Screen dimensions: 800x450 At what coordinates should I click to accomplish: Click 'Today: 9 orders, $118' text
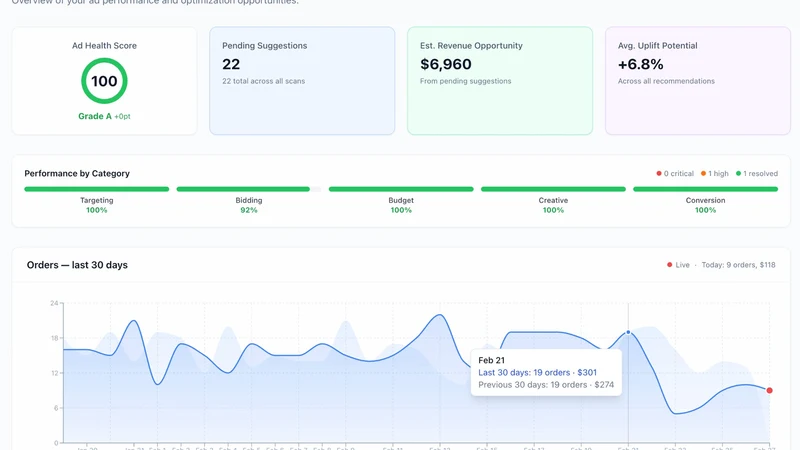point(738,265)
